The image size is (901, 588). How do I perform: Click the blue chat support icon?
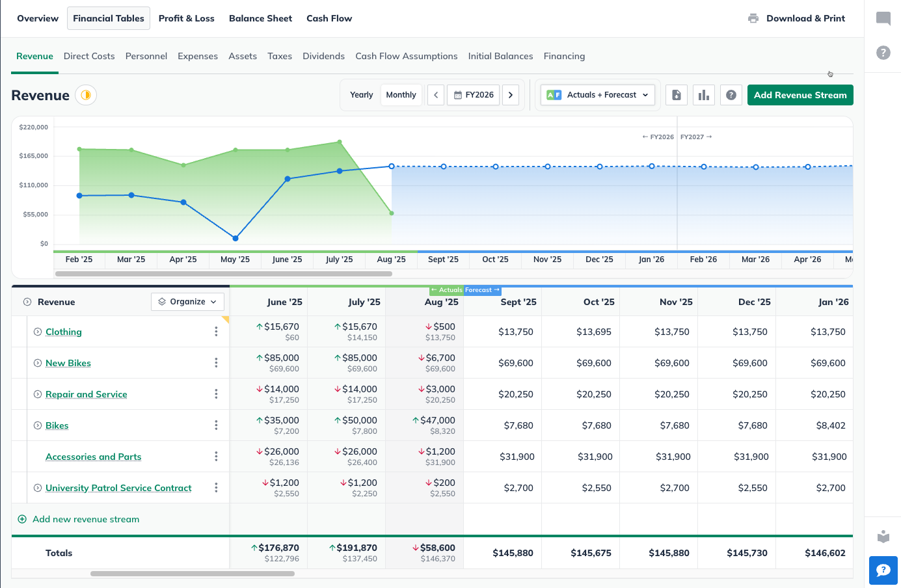tap(883, 570)
